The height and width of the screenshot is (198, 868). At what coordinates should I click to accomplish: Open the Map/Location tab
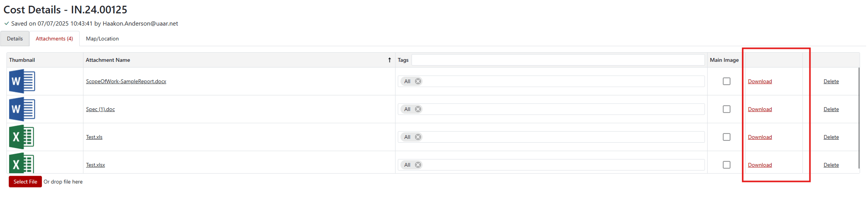click(x=102, y=39)
